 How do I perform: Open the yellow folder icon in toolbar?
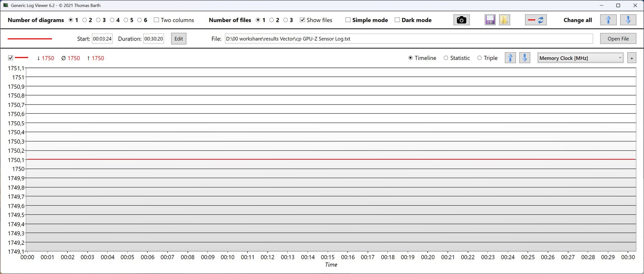pyautogui.click(x=504, y=20)
